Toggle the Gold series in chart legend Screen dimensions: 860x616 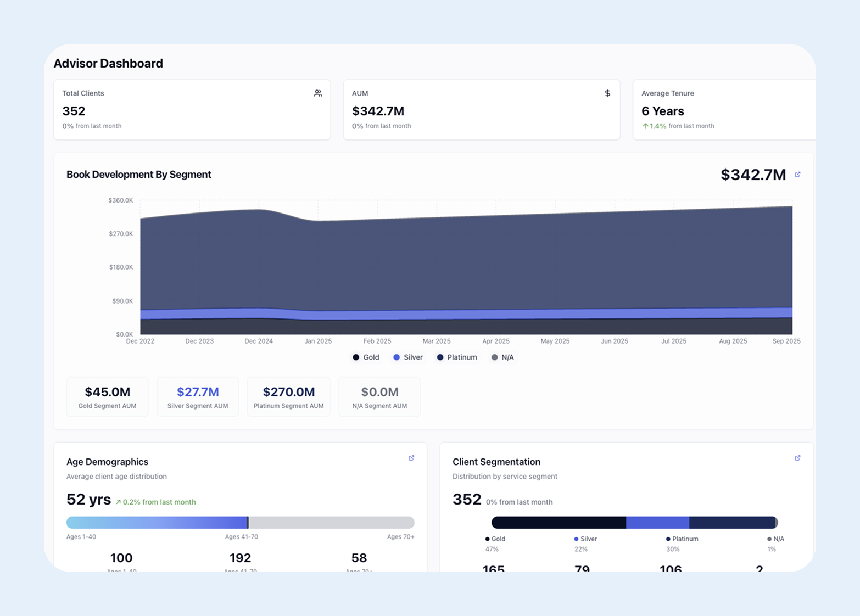[366, 357]
